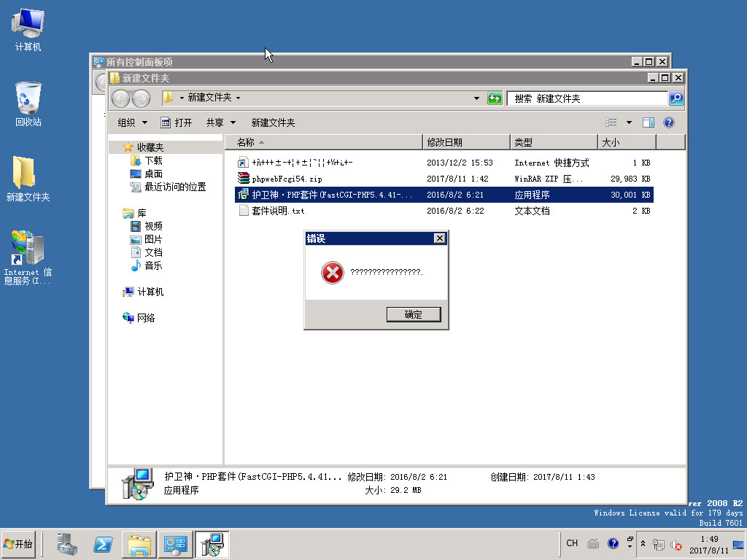Expand the breadcrumb arrow after 新建文件夹
747x560 pixels.
(238, 98)
